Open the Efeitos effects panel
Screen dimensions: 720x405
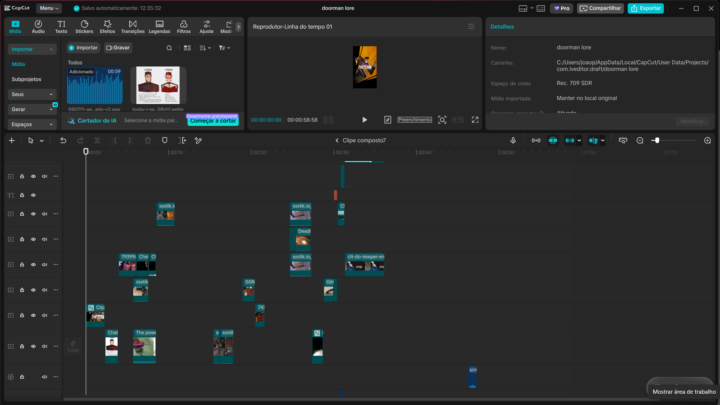pyautogui.click(x=107, y=27)
